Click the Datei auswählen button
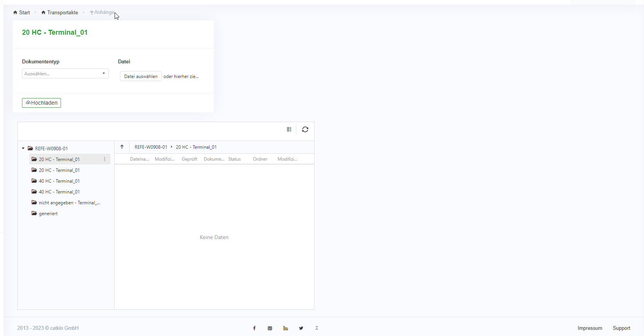This screenshot has height=336, width=644. point(141,76)
